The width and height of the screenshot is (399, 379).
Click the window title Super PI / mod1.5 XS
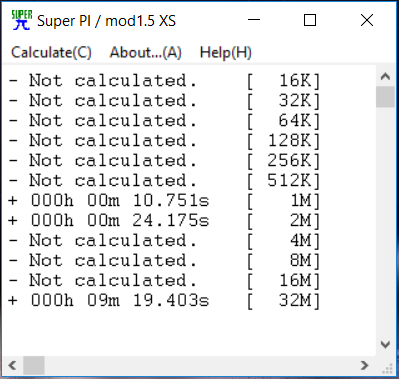pyautogui.click(x=106, y=21)
